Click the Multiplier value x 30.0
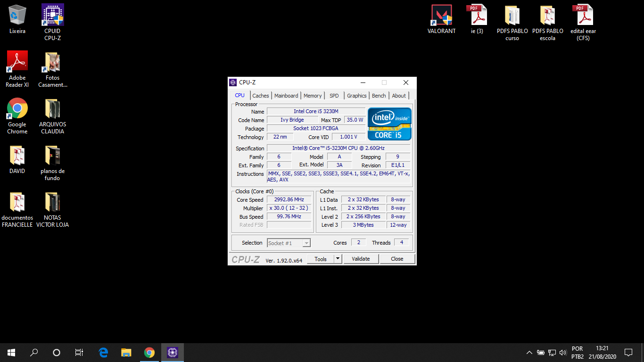The width and height of the screenshot is (644, 362). [289, 208]
